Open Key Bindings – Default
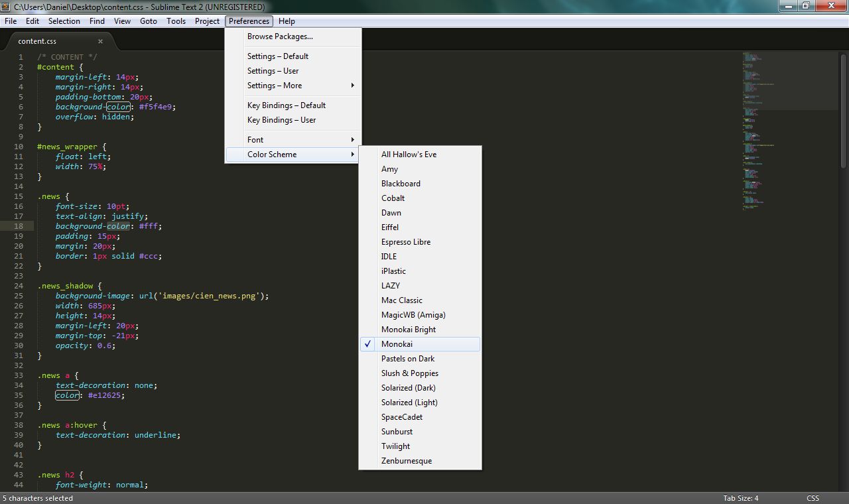Image resolution: width=849 pixels, height=504 pixels. coord(293,105)
